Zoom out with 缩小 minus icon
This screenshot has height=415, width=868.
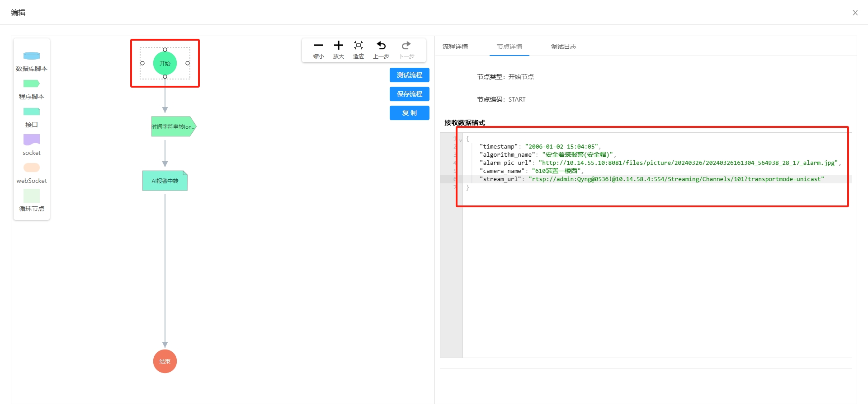319,46
